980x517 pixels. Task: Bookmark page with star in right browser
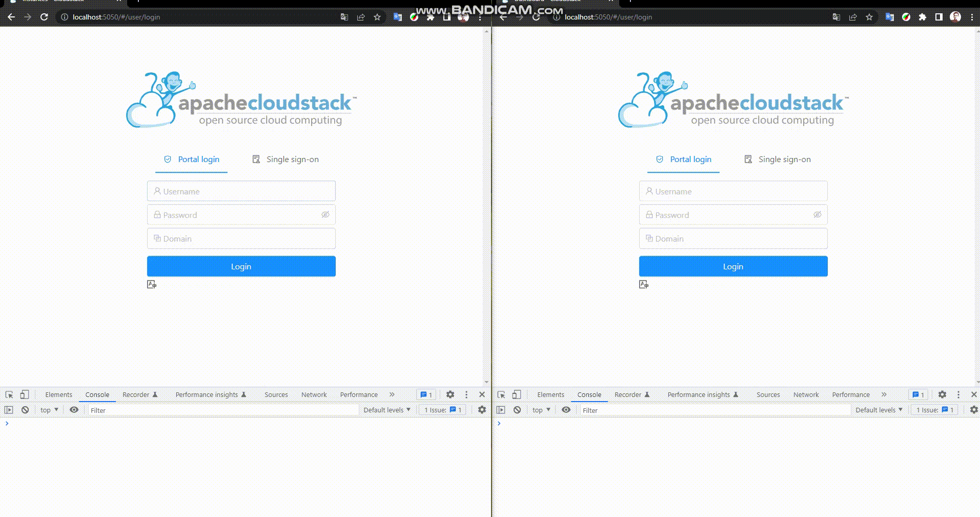869,17
